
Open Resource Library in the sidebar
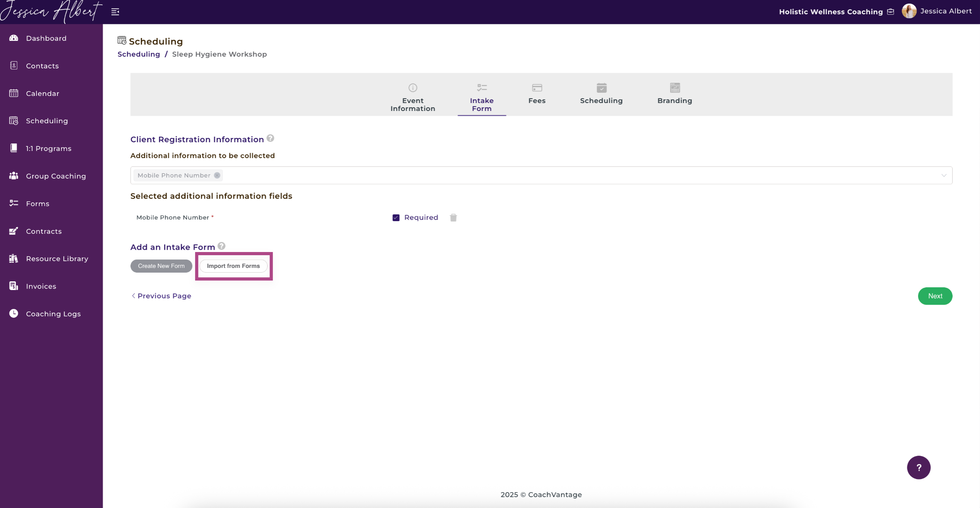coord(57,259)
